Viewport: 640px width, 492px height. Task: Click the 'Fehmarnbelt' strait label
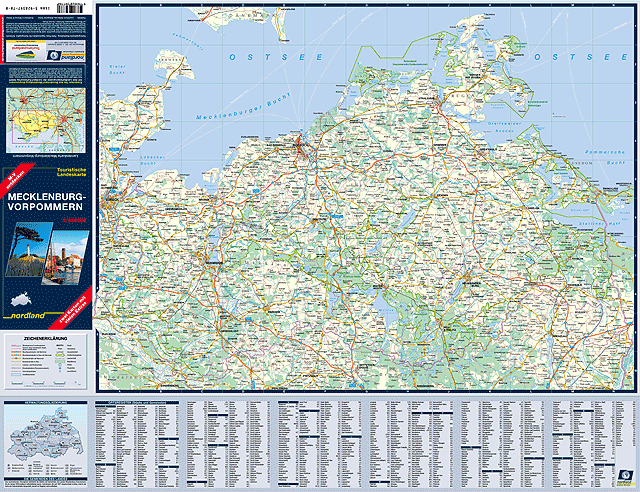click(x=189, y=42)
